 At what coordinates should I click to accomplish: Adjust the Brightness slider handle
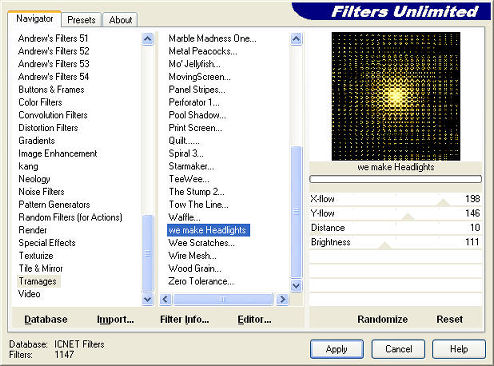pyautogui.click(x=385, y=245)
